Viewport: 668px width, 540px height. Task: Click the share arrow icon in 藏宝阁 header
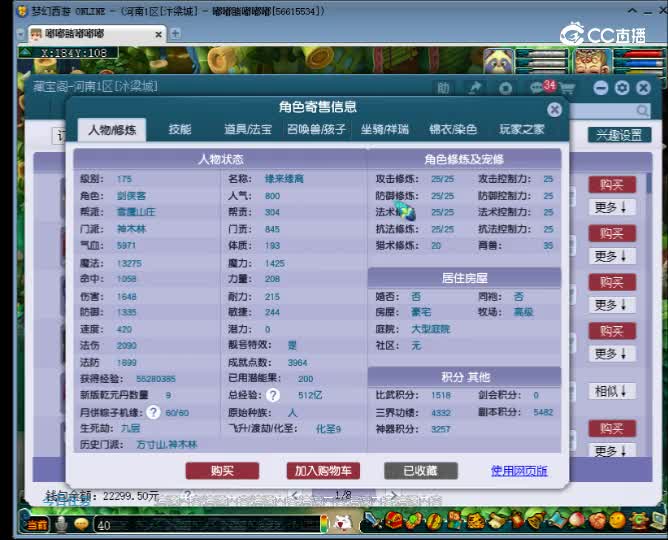tap(474, 88)
